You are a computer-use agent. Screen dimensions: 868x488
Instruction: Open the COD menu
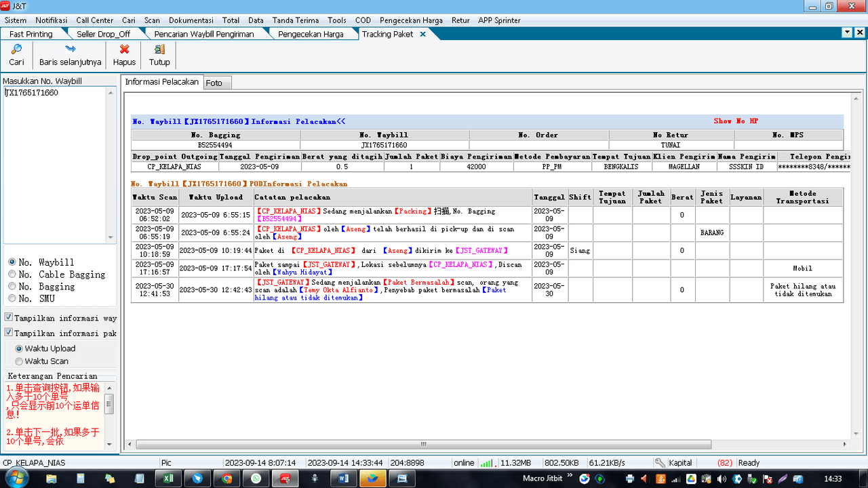pos(363,20)
